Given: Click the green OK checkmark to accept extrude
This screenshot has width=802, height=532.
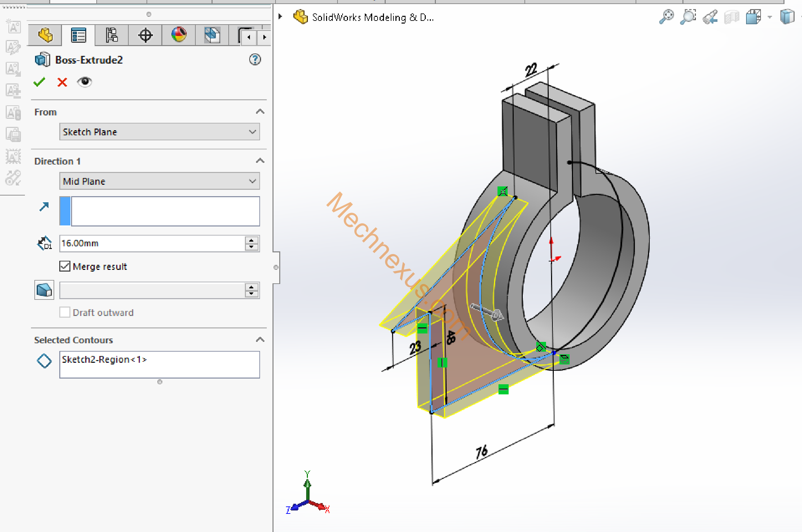Looking at the screenshot, I should pyautogui.click(x=39, y=82).
